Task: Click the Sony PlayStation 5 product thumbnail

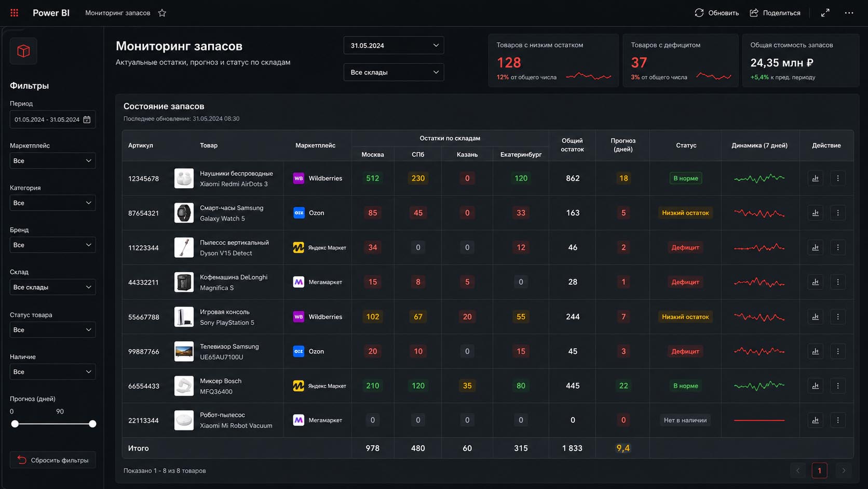Action: 184,316
